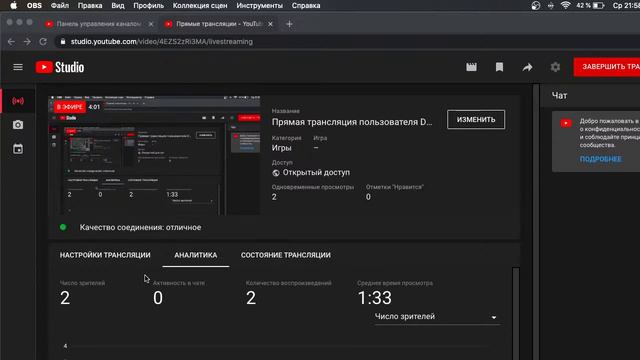Open the Коллекция сцен menu

pos(200,6)
